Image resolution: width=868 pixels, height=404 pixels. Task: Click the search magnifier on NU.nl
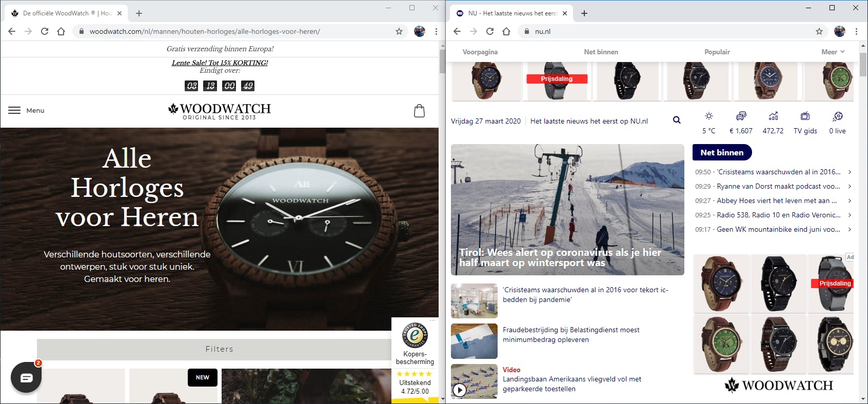click(x=677, y=120)
